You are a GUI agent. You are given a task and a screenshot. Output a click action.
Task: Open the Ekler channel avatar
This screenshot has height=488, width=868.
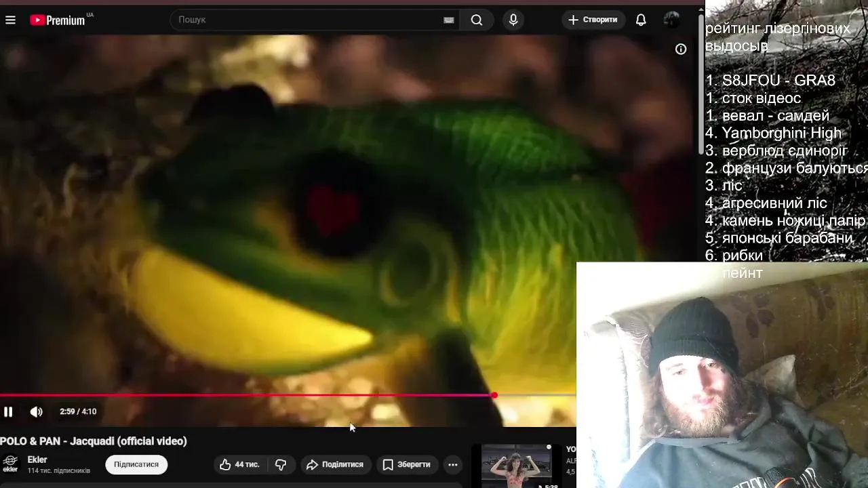(10, 464)
